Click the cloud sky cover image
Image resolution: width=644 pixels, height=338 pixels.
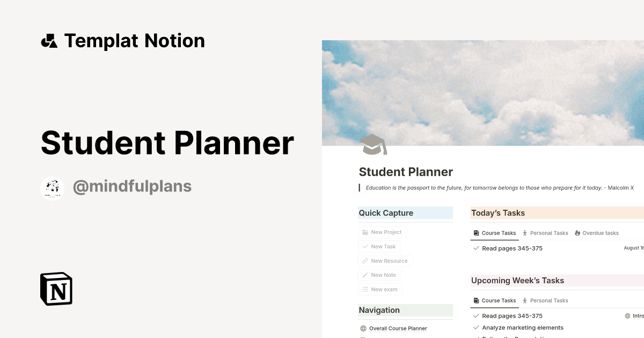483,91
